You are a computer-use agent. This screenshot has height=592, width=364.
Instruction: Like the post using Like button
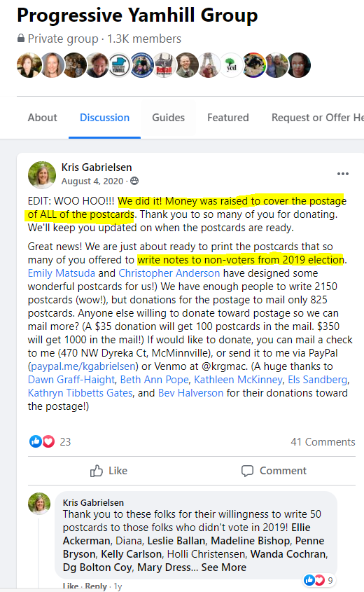(x=108, y=471)
